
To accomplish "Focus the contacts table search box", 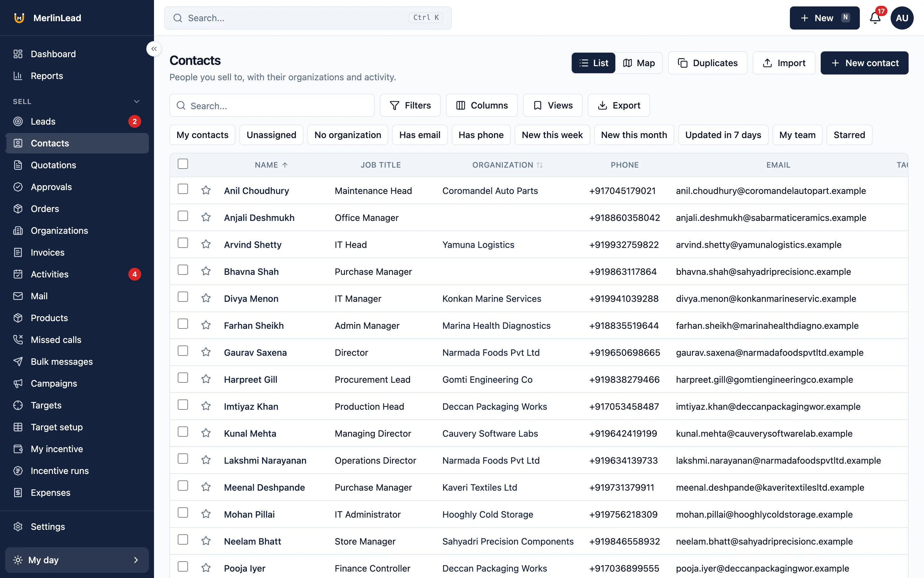I will [272, 106].
